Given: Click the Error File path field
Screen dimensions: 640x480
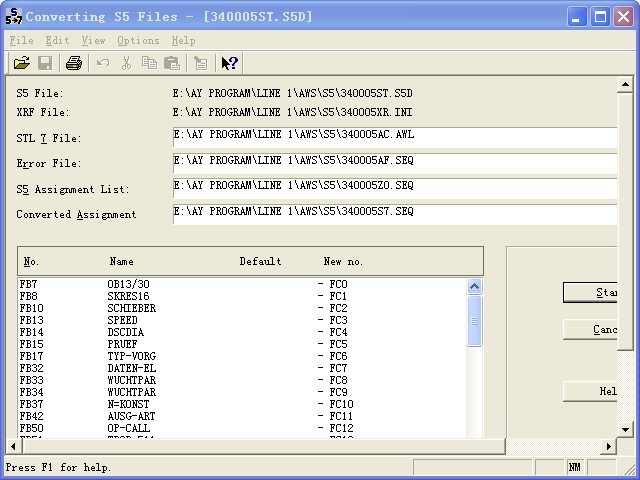Looking at the screenshot, I should (x=395, y=163).
